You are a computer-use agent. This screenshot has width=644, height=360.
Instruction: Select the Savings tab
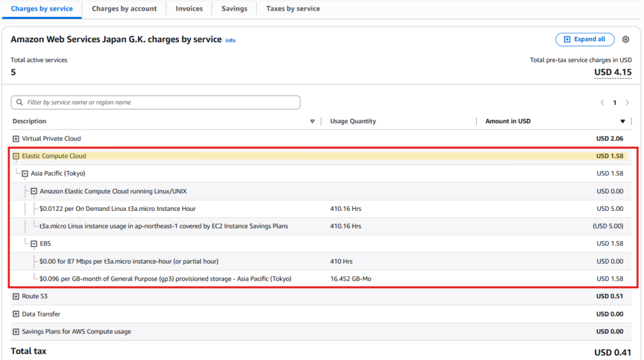tap(234, 9)
